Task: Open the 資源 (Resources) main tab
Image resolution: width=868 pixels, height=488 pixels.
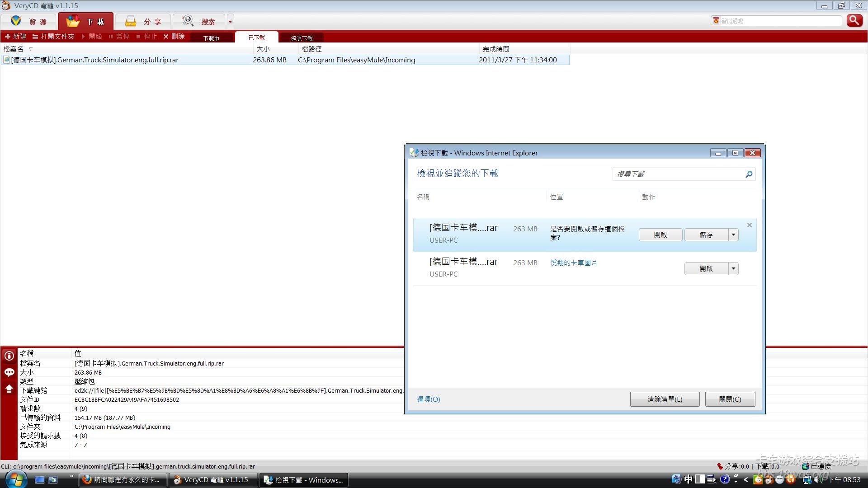Action: (x=29, y=21)
